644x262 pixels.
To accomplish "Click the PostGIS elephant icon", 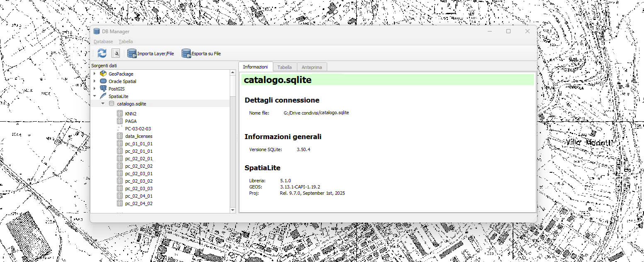I will (103, 88).
